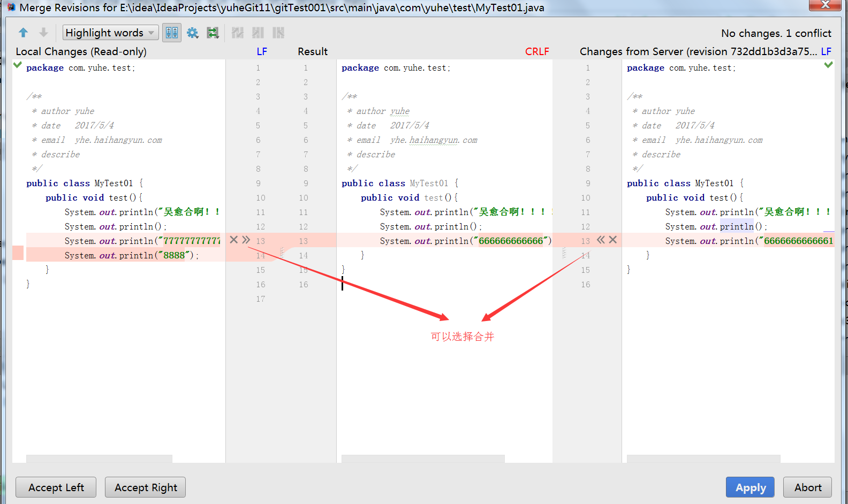The height and width of the screenshot is (504, 848).
Task: Click 'package com.yuhe.test;' in server pane
Action: (681, 67)
